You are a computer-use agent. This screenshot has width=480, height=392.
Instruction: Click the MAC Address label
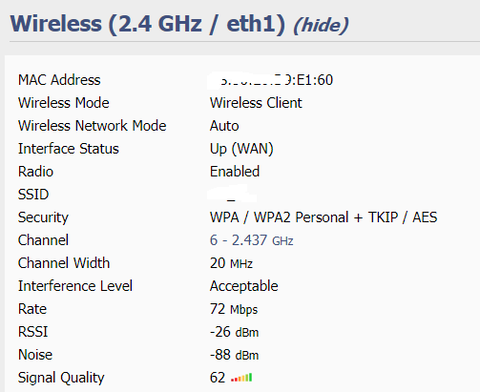(59, 80)
